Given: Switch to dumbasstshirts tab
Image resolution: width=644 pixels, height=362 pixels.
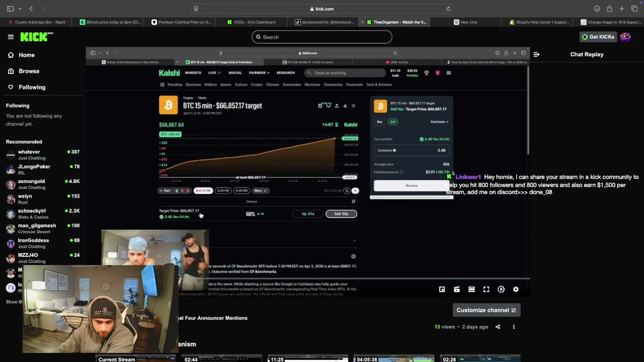Looking at the screenshot, I should pyautogui.click(x=324, y=22).
